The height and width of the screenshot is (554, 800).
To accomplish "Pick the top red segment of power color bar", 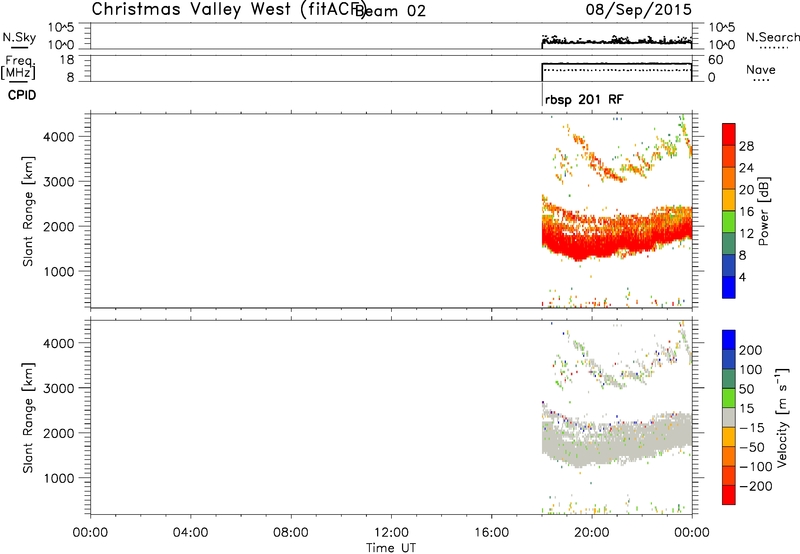I will 729,134.
